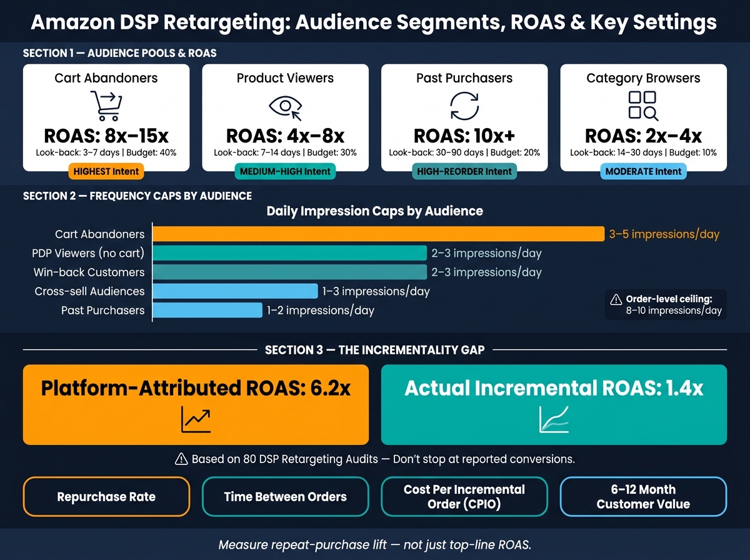Click the Product Viewers card title
750x560 pixels.
point(285,78)
